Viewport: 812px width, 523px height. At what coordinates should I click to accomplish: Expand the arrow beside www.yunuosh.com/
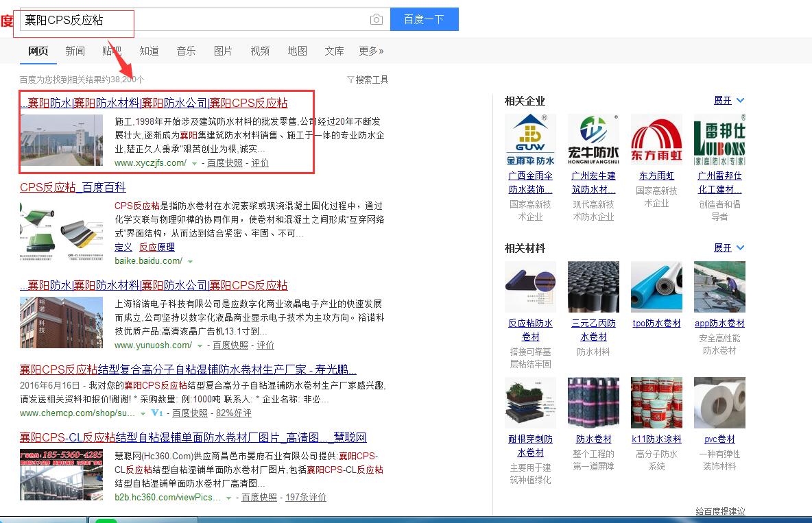pos(200,346)
